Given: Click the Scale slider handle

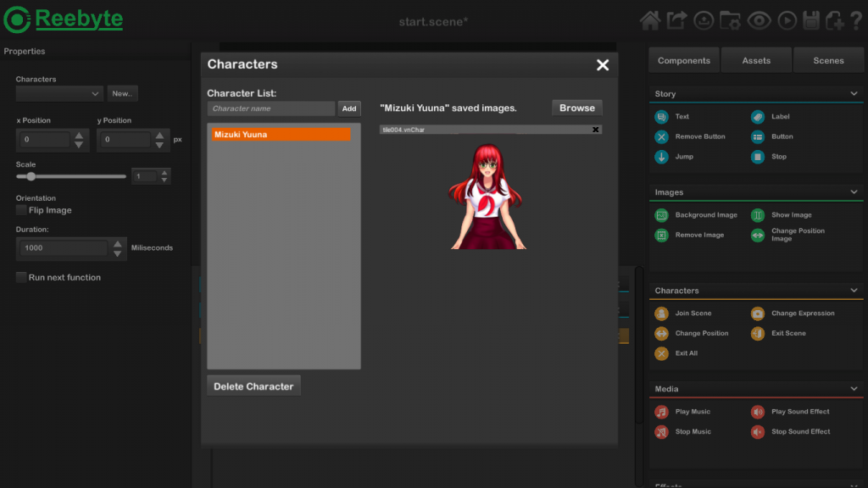Looking at the screenshot, I should pos(31,176).
